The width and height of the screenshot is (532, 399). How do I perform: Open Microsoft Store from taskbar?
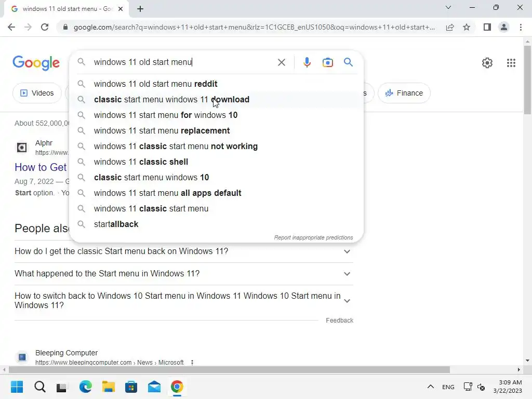coord(131,387)
